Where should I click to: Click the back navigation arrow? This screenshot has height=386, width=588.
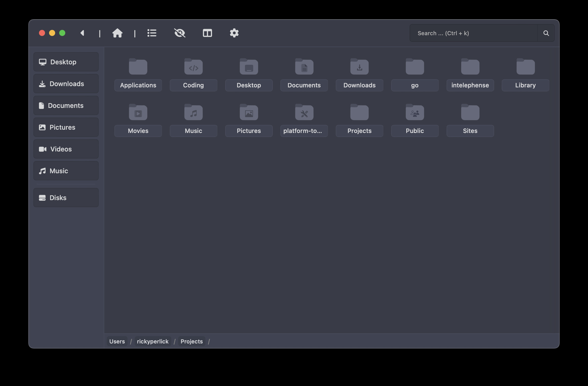(x=82, y=33)
